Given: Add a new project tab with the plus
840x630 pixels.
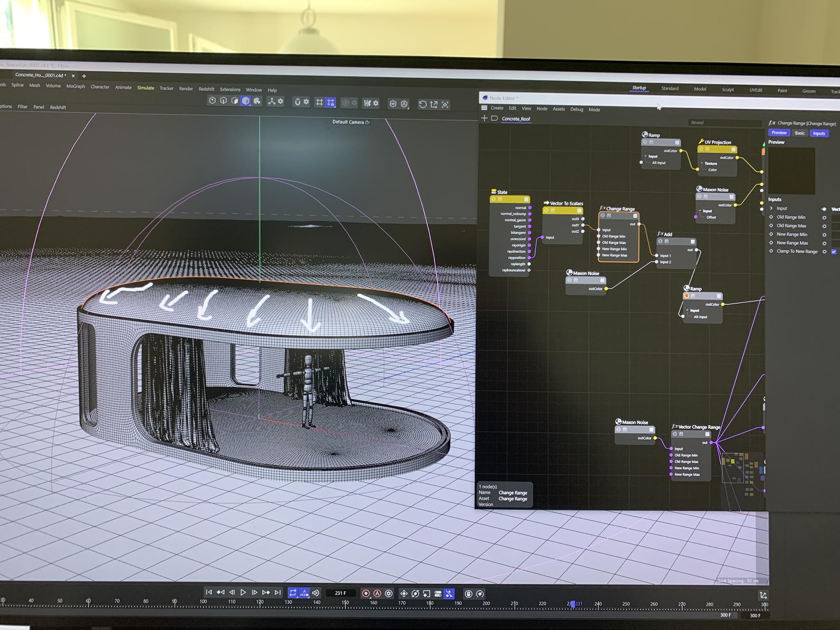Looking at the screenshot, I should pyautogui.click(x=84, y=76).
